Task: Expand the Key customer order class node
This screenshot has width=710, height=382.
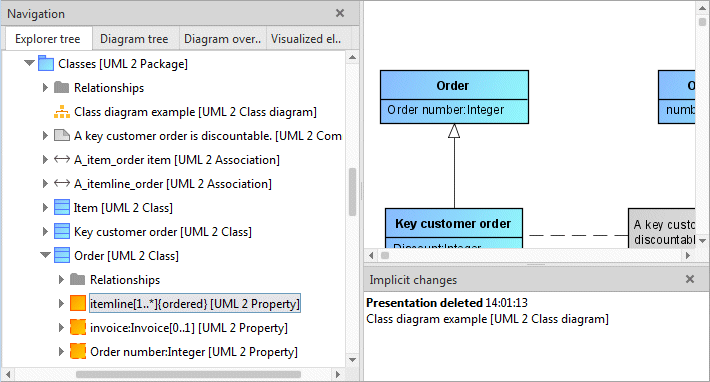Action: pos(45,231)
